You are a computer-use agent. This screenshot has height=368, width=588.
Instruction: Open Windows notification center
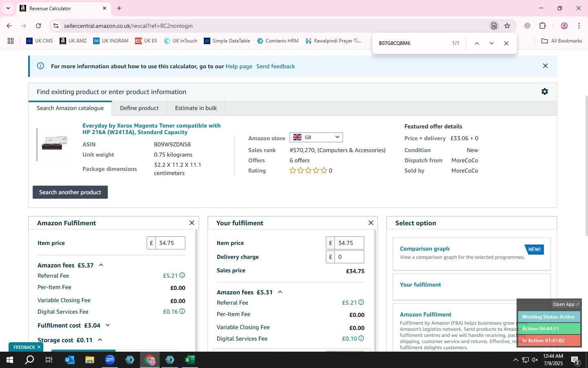[575, 360]
